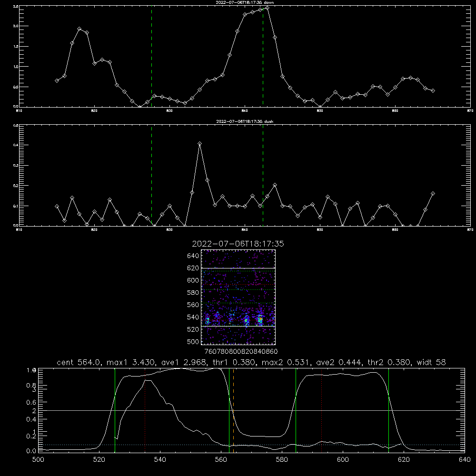Image resolution: width=476 pixels, height=476 pixels.
Task: Click bottom plot y-axis label '0.2'
Action: 31,436
